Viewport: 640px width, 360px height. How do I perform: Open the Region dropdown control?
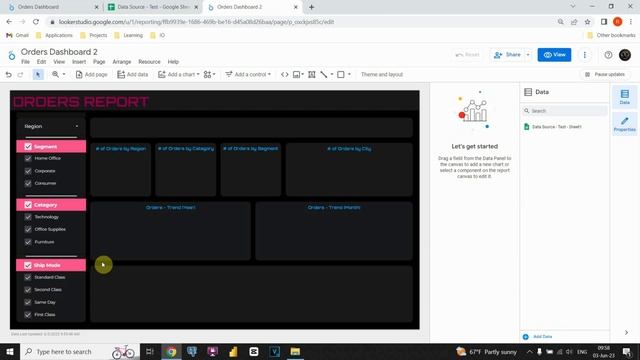point(51,127)
